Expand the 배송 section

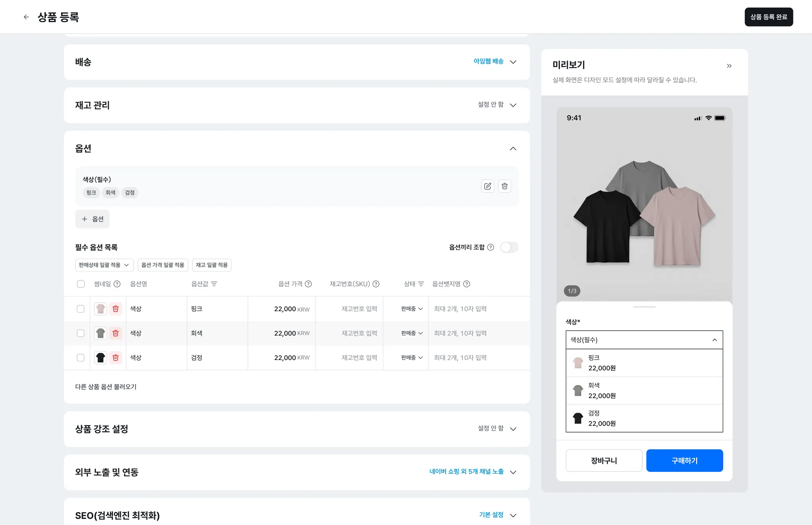pyautogui.click(x=513, y=62)
